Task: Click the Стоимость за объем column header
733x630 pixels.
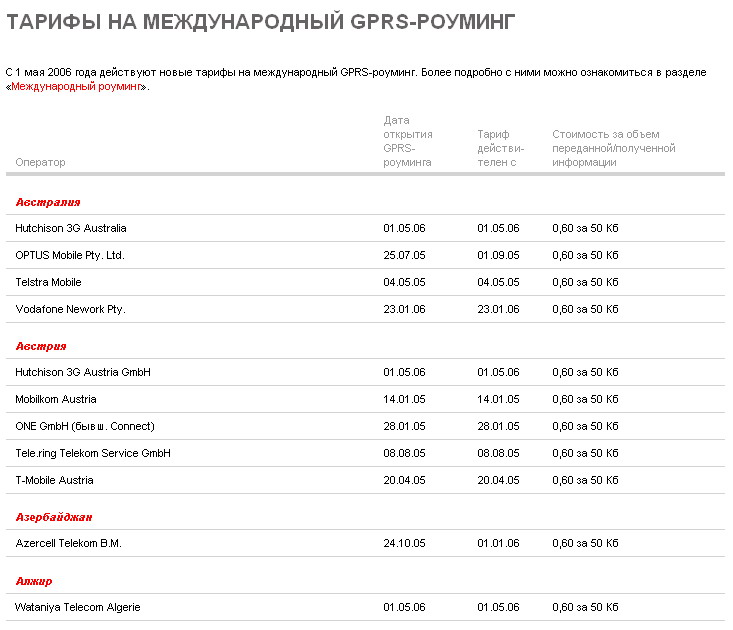Action: pos(613,148)
